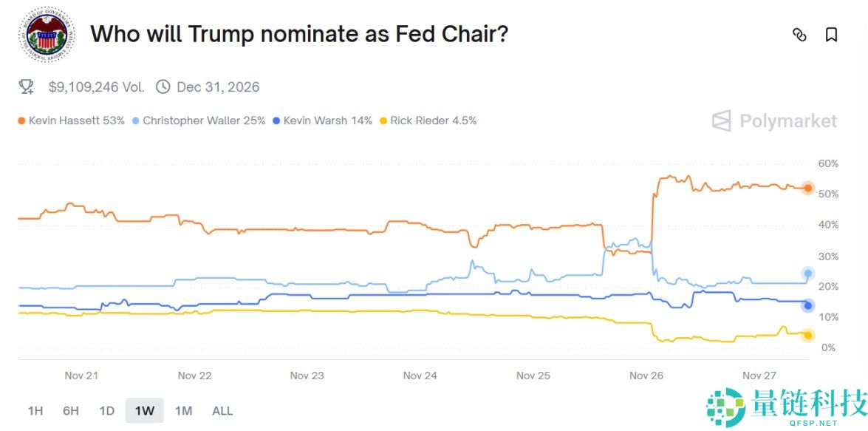Bookmark this market with the bookmark icon

pos(831,35)
